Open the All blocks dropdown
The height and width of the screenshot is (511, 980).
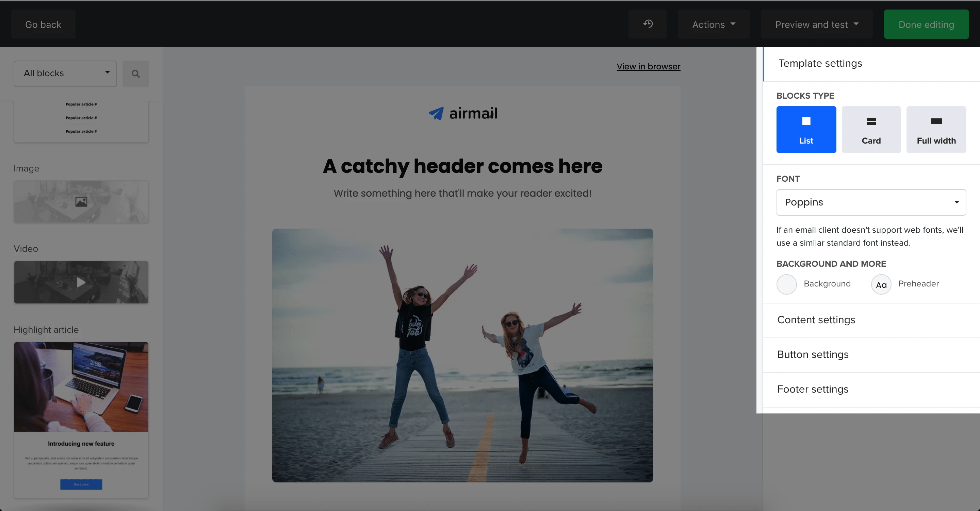[65, 73]
